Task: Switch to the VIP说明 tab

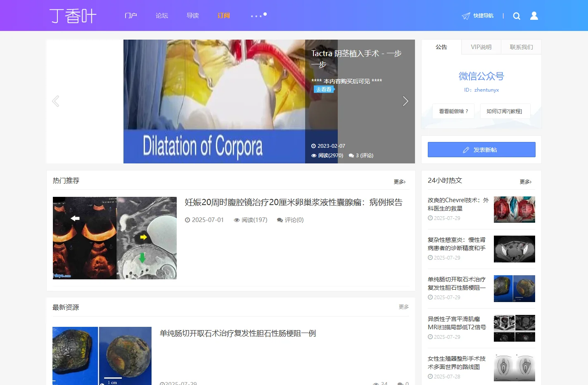Action: coord(481,47)
